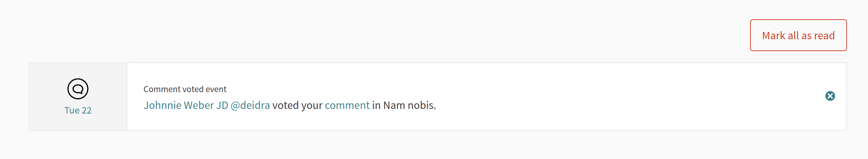
Task: Dismiss the comment voted notification
Action: [x=830, y=96]
